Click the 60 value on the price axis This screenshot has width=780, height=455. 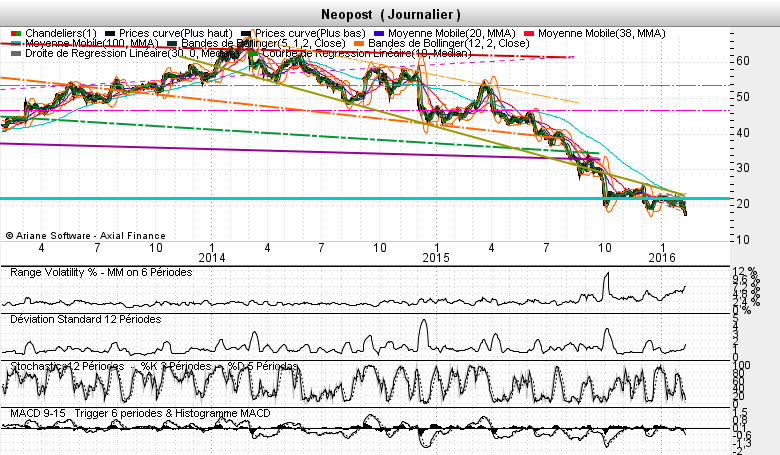pyautogui.click(x=742, y=61)
